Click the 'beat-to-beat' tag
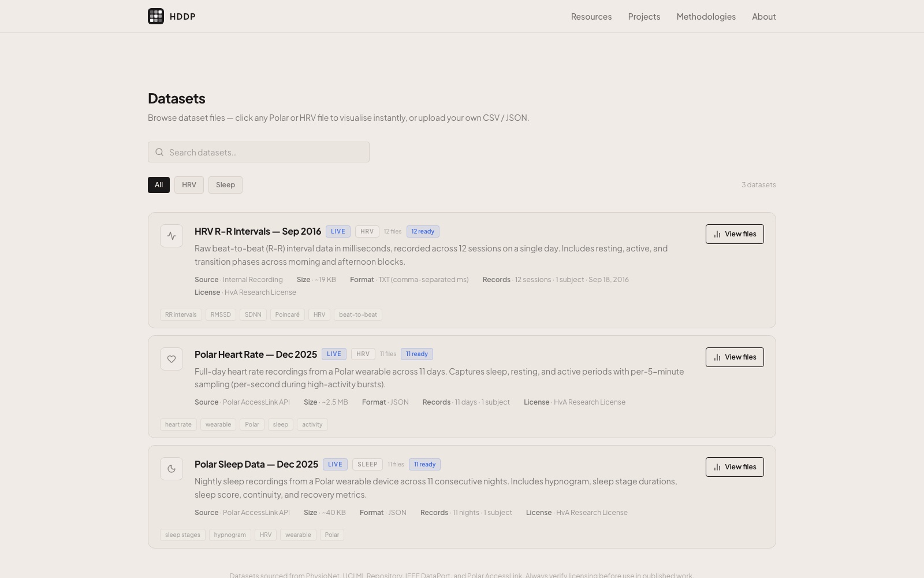Screen dimensions: 924x578 pos(358,314)
